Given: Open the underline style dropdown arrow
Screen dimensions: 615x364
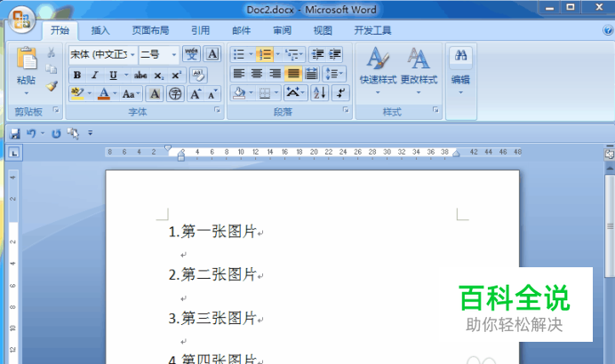Looking at the screenshot, I should click(126, 75).
